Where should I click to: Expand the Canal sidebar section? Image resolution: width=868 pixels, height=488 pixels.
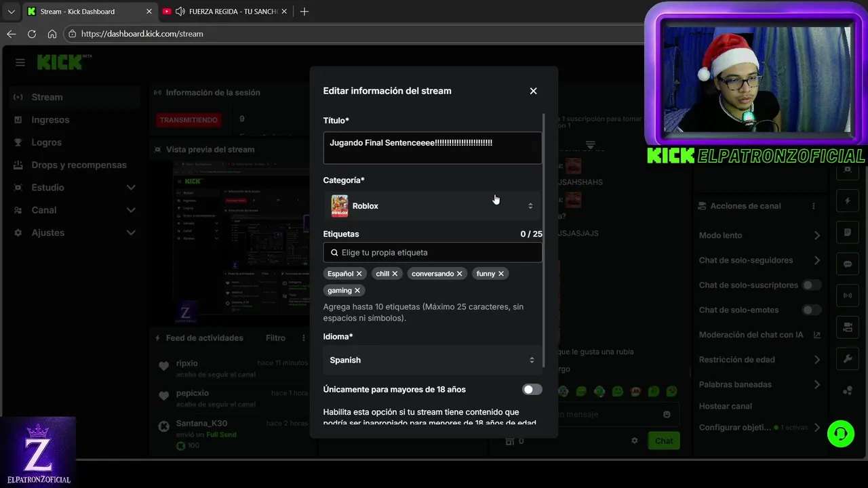click(x=75, y=210)
